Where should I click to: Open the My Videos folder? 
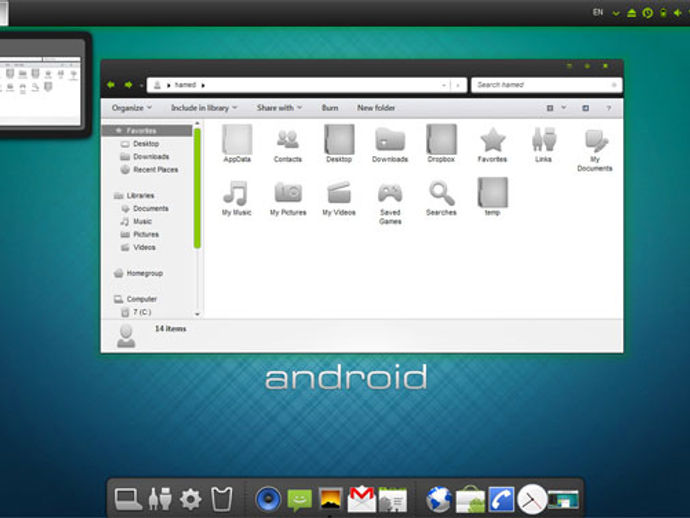pos(339,198)
